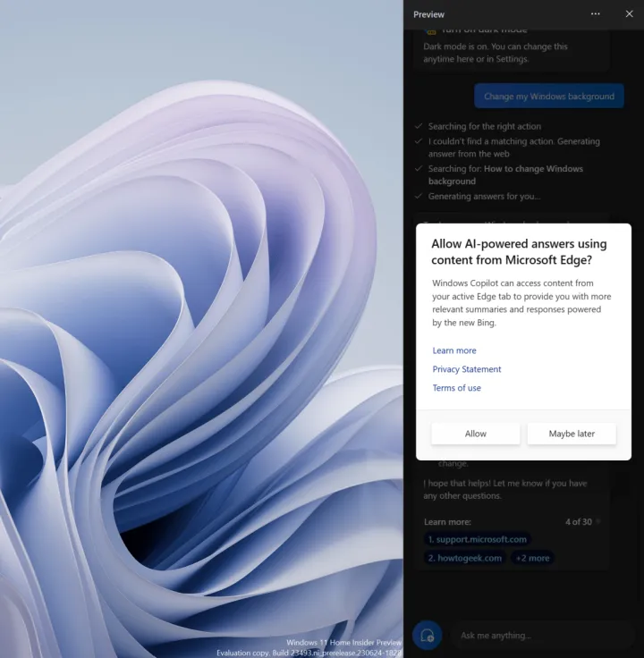The image size is (644, 658).
Task: Click the '4 of 30' response counter
Action: coord(578,521)
